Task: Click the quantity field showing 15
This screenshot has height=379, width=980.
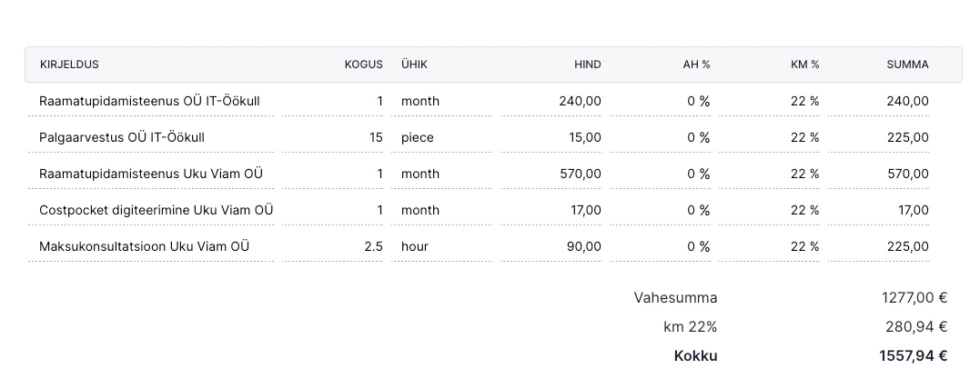Action: (333, 137)
